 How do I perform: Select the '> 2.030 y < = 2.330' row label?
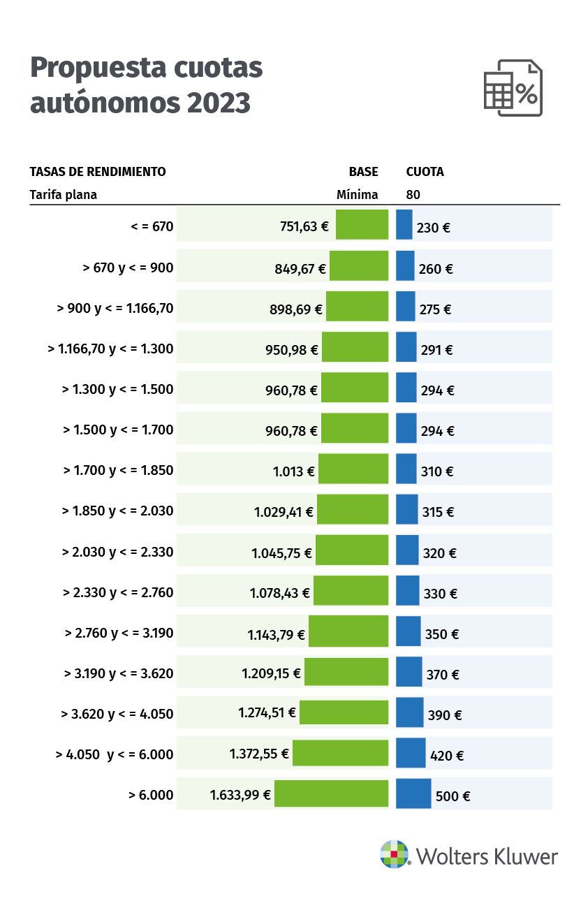117,552
